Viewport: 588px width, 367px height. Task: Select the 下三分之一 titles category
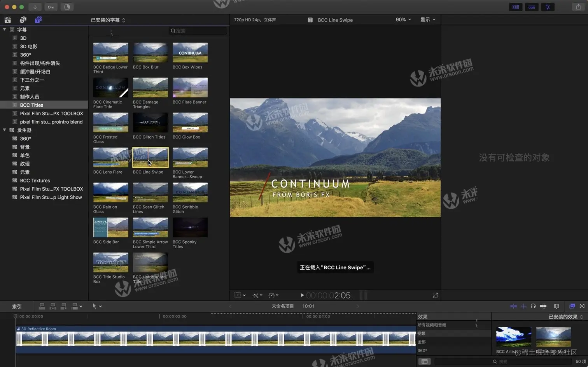32,80
